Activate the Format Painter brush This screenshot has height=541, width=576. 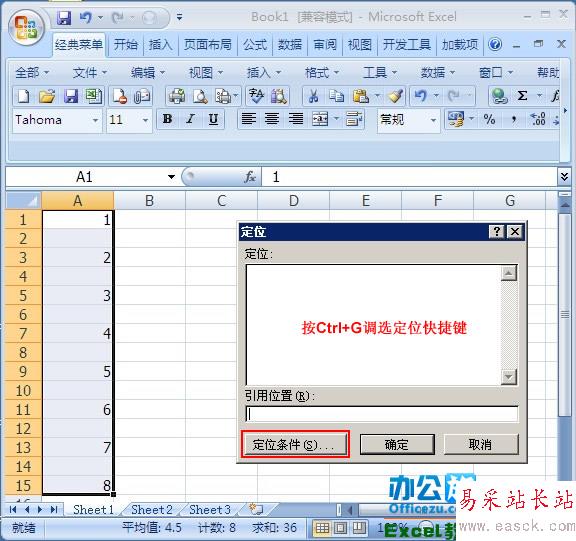[396, 96]
